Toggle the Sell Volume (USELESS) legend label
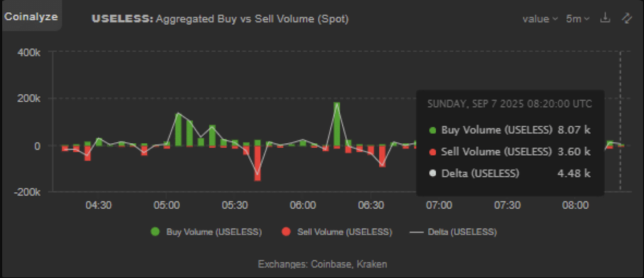 (x=345, y=231)
